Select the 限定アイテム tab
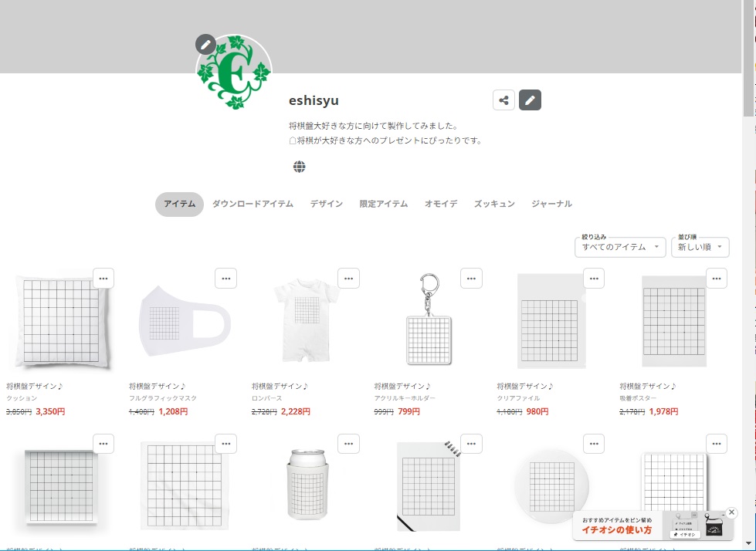 [383, 204]
